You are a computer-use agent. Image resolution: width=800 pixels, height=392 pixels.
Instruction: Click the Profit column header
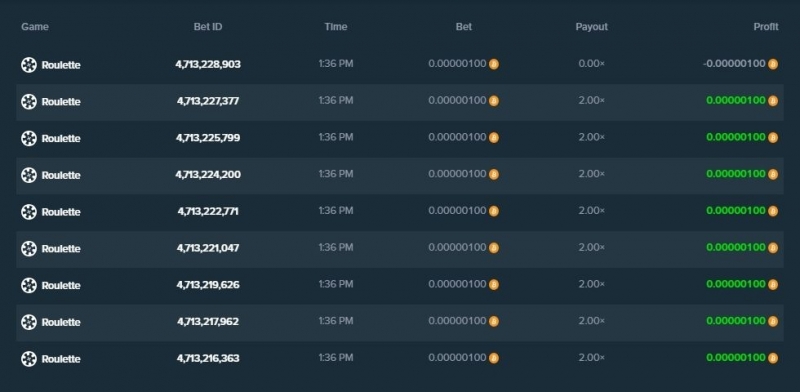click(x=766, y=27)
